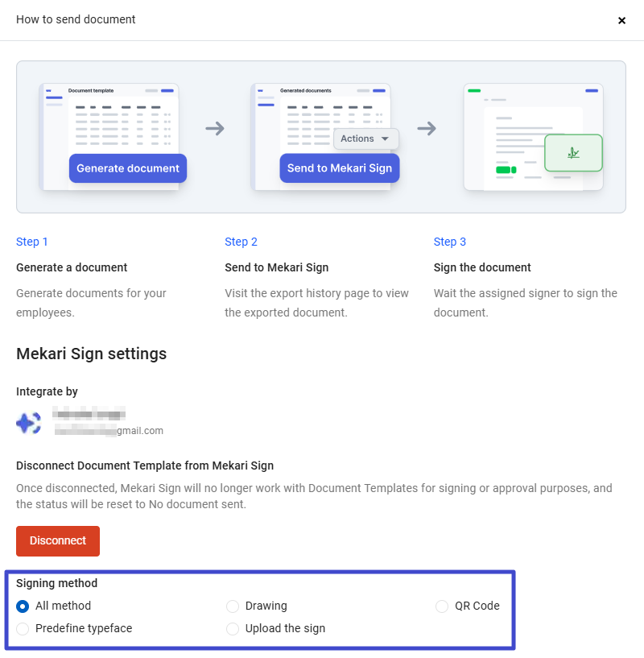Close the How to send document dialog

tap(621, 20)
